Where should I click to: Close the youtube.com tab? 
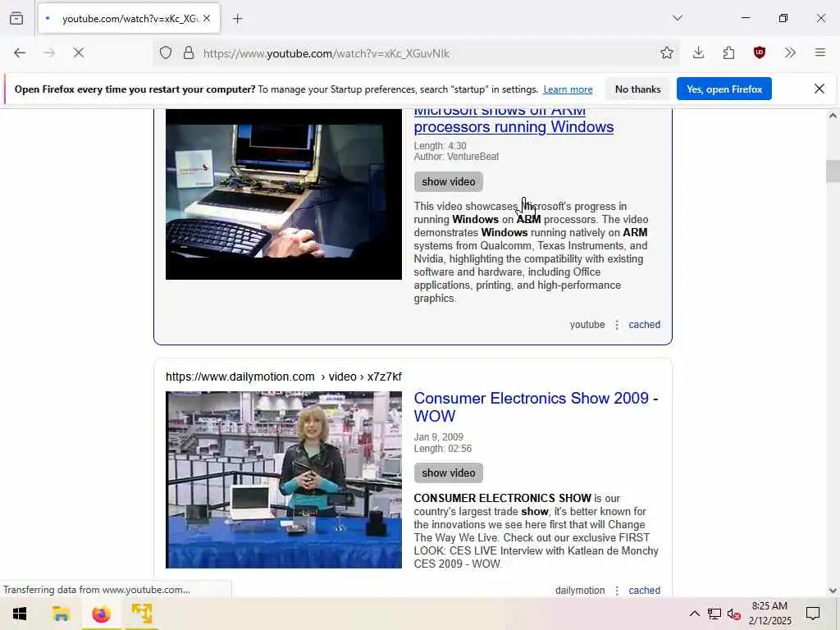[x=207, y=18]
